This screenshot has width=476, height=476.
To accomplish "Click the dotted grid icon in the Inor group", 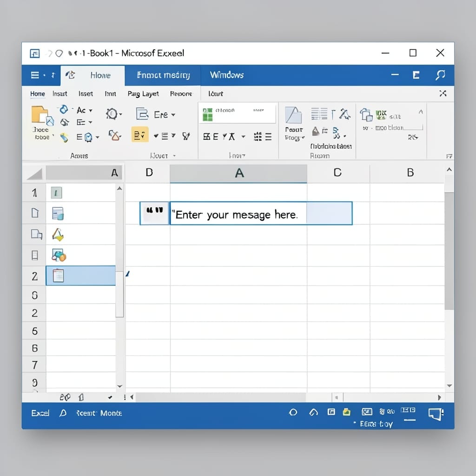I will (x=258, y=137).
